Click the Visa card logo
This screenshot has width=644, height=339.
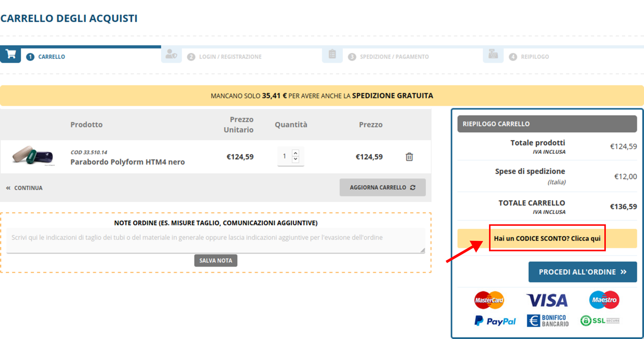point(547,300)
